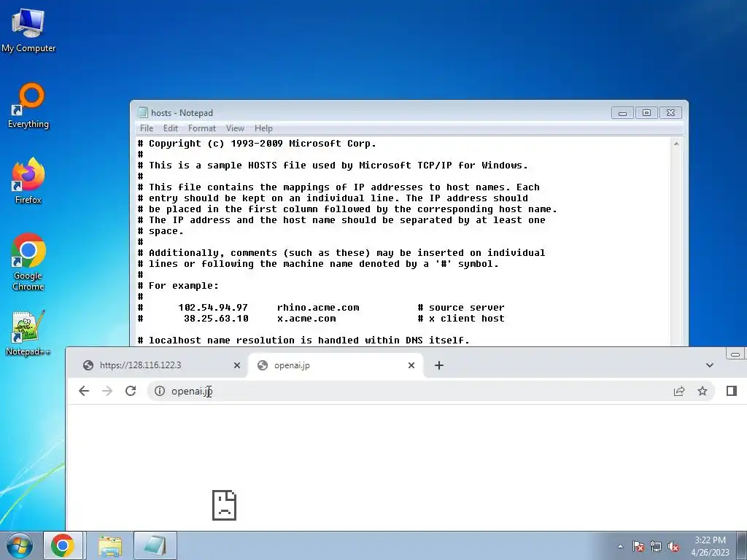
Task: Click 'localhost name resolution' line
Action: click(303, 341)
